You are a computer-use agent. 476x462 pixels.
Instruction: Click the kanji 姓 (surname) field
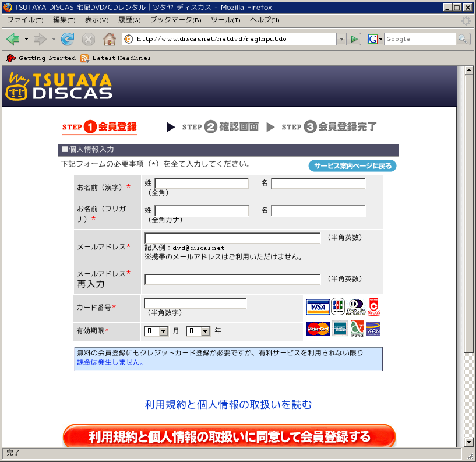(202, 184)
